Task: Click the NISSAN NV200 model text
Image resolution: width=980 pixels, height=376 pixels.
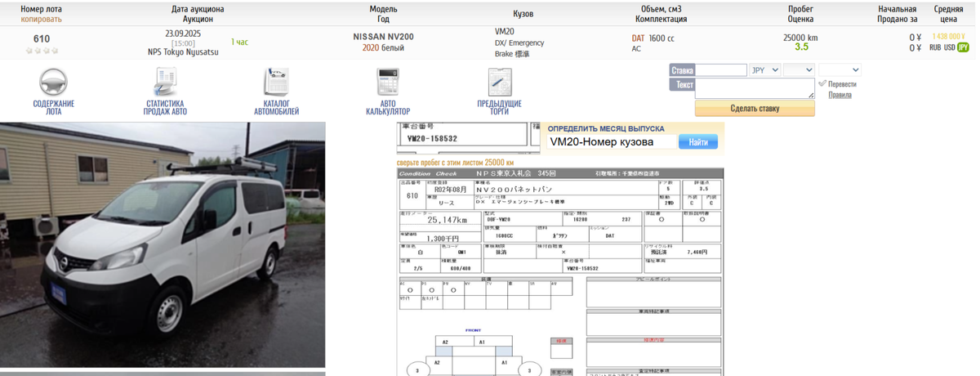Action: pyautogui.click(x=383, y=37)
